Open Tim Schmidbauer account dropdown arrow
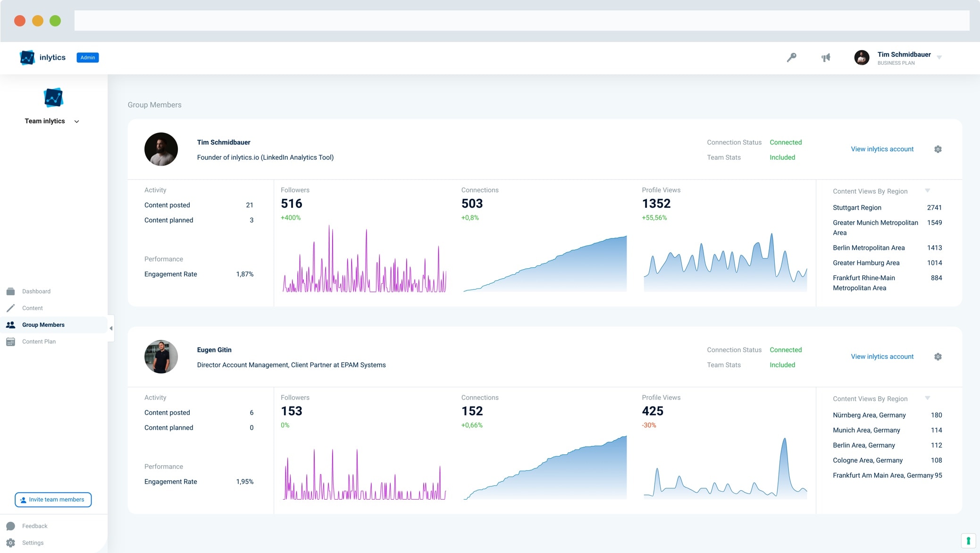The height and width of the screenshot is (553, 980). (x=939, y=58)
